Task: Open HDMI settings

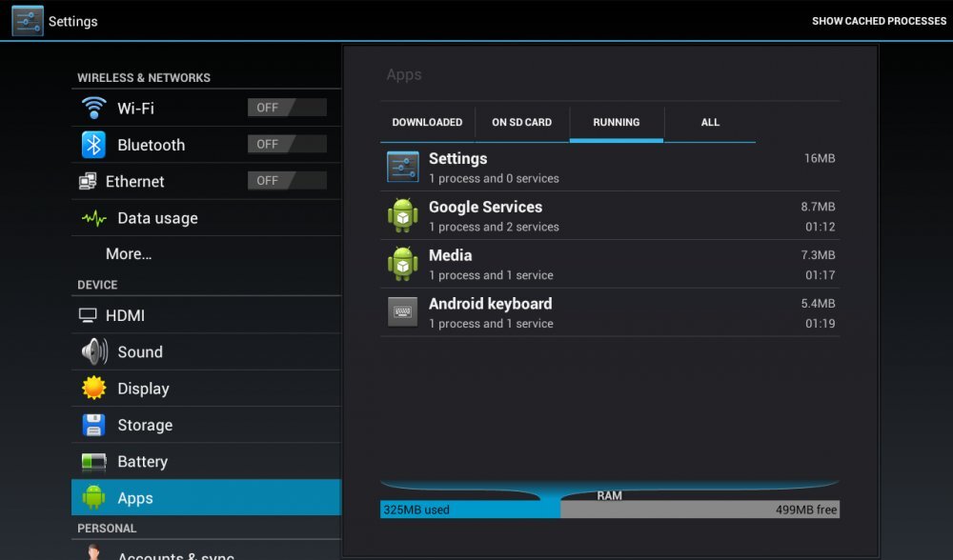Action: click(x=125, y=315)
